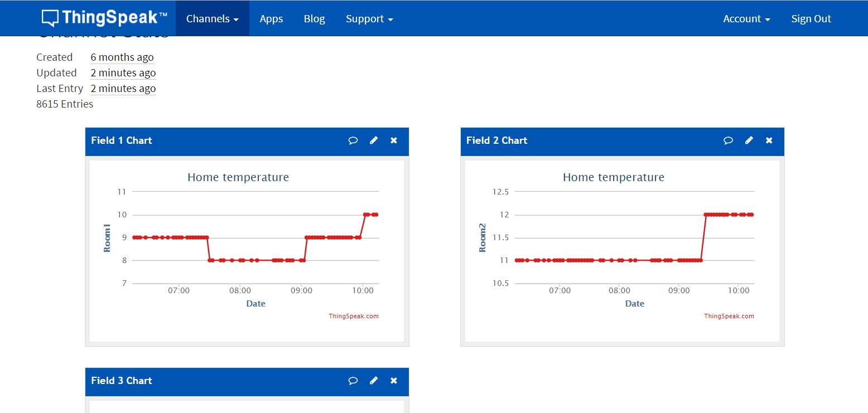Go to the Apps page

[x=271, y=19]
